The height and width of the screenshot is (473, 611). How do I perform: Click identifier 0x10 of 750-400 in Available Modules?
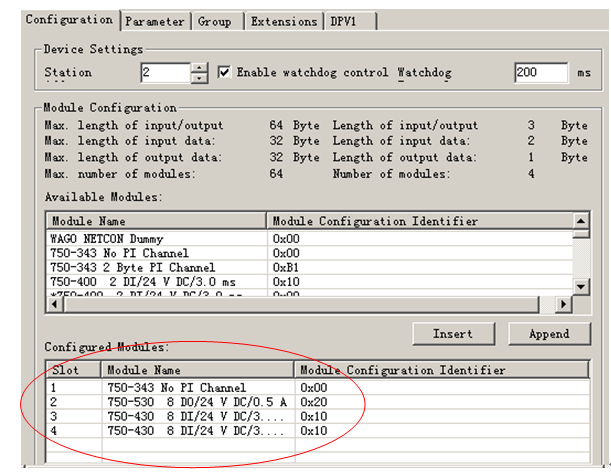coord(286,282)
